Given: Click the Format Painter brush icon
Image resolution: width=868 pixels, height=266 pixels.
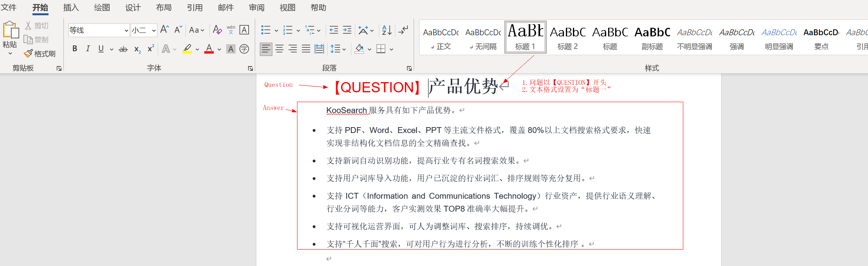Looking at the screenshot, I should (28, 54).
